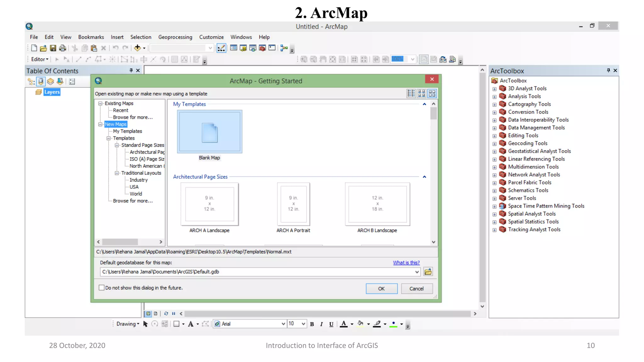Pause drawing with pause icon
644x362 pixels.
pos(174,314)
